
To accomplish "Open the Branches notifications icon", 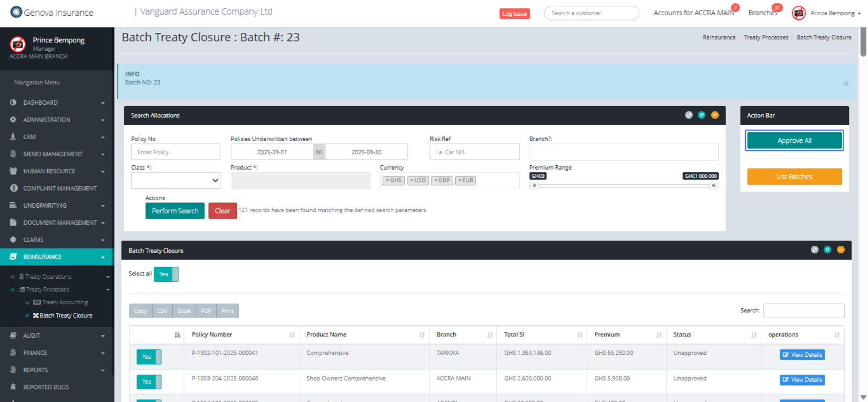I will [763, 13].
